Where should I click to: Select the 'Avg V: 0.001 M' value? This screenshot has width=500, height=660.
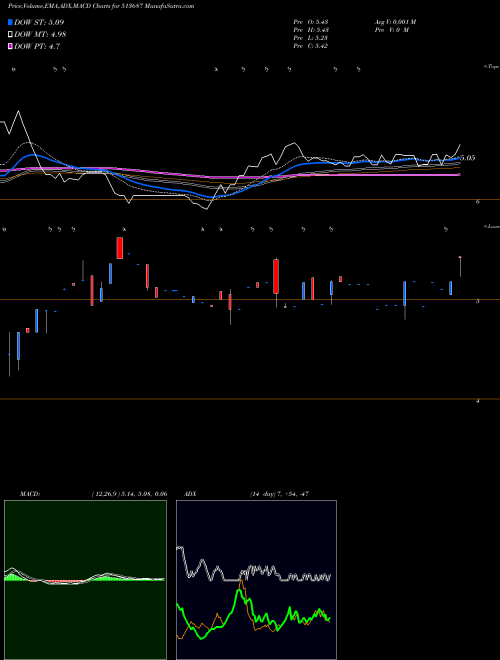pos(395,22)
